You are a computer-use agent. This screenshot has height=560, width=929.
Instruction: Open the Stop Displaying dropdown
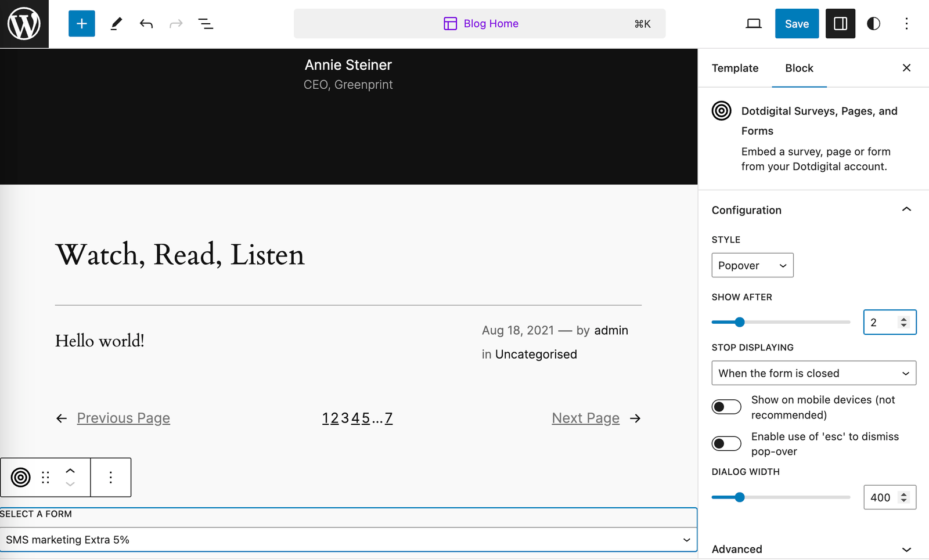pos(813,373)
